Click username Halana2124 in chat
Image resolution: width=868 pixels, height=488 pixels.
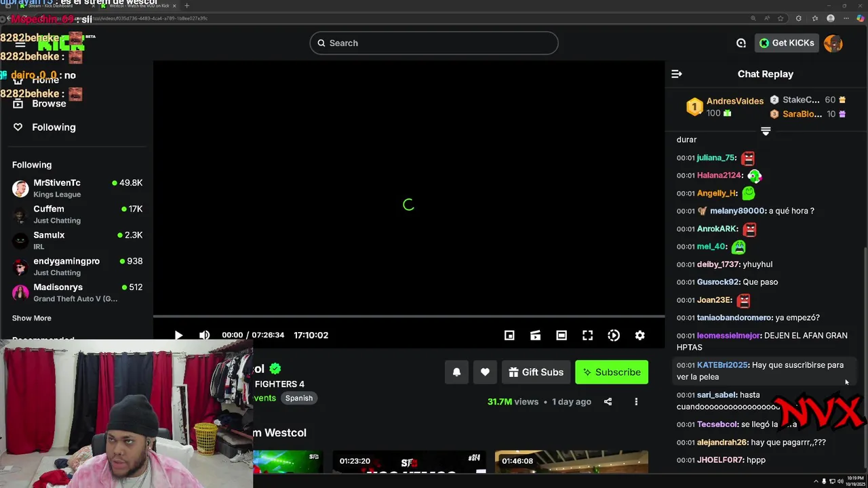click(719, 175)
